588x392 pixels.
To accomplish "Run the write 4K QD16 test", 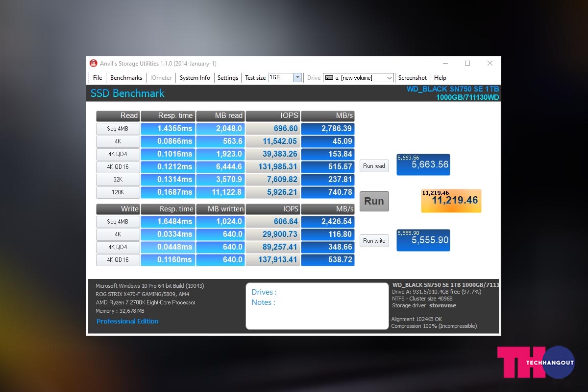I will click(x=118, y=260).
